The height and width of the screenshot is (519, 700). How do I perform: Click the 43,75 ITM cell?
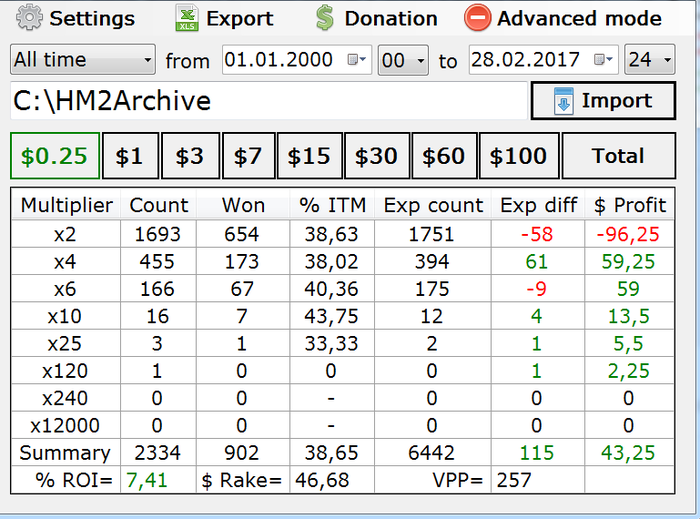tap(331, 316)
